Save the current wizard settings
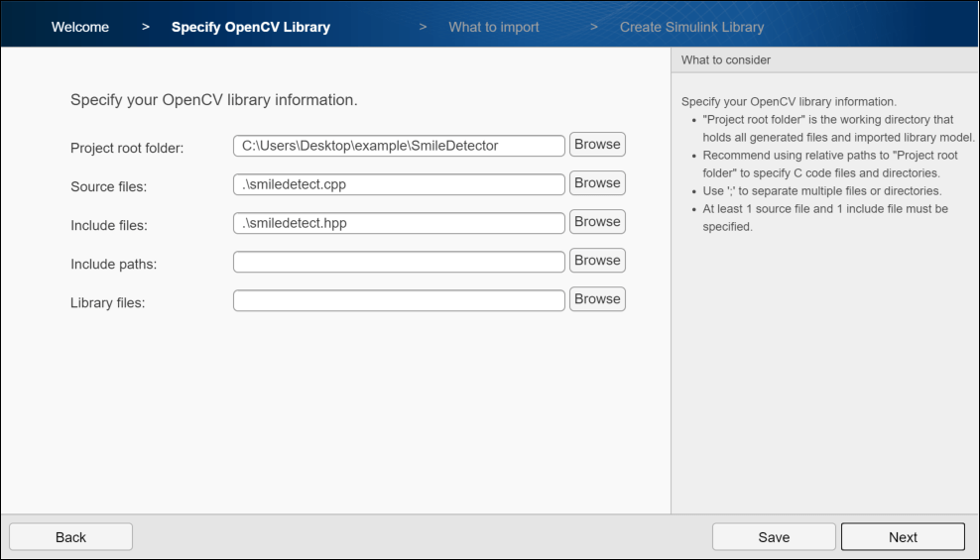The height and width of the screenshot is (560, 980). point(774,537)
